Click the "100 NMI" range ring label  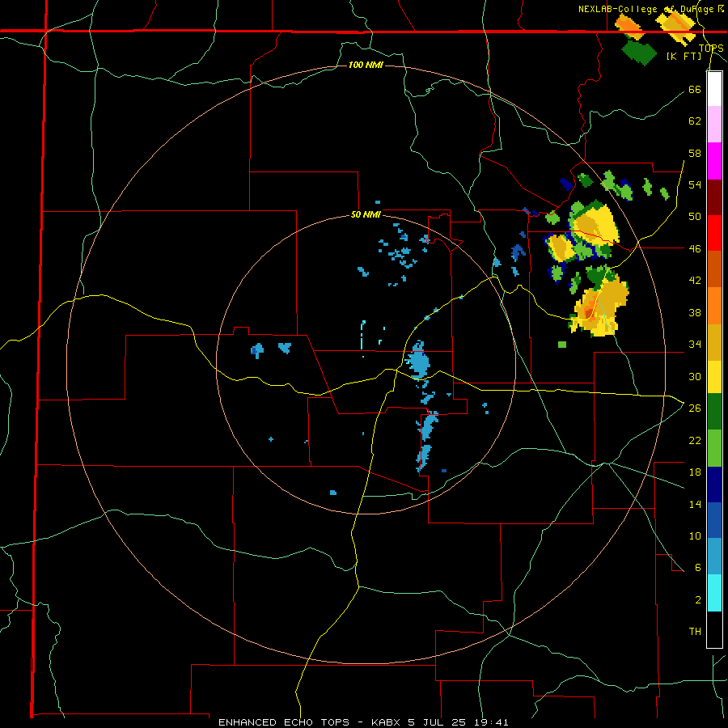(x=366, y=65)
